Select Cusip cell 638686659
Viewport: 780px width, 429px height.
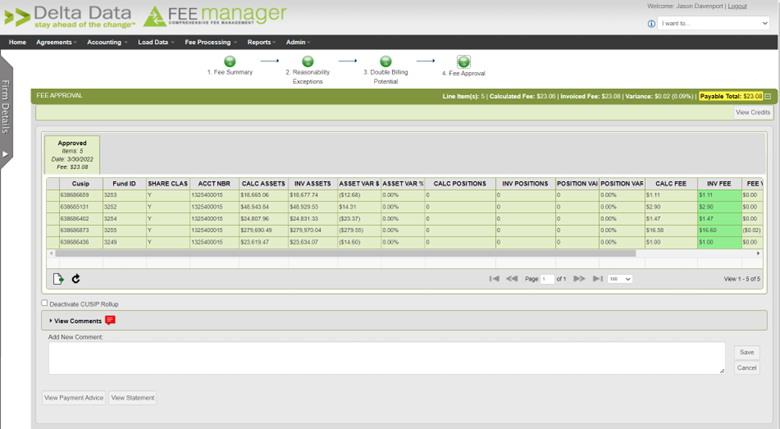point(81,195)
